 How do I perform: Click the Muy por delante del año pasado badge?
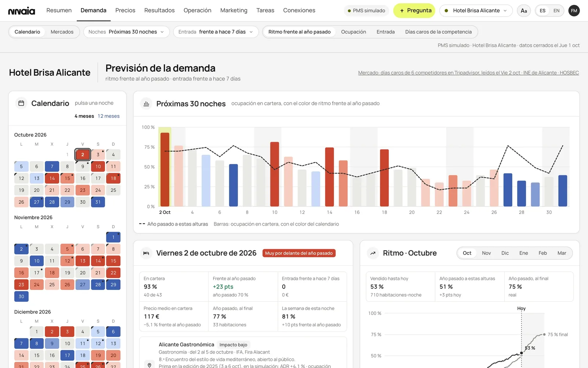(x=299, y=253)
